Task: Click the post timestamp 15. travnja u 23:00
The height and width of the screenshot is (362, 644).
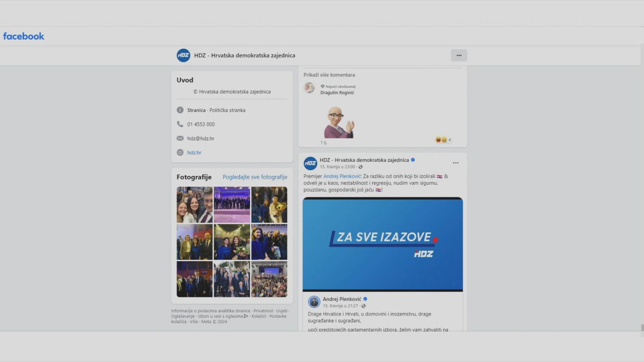Action: click(x=338, y=167)
